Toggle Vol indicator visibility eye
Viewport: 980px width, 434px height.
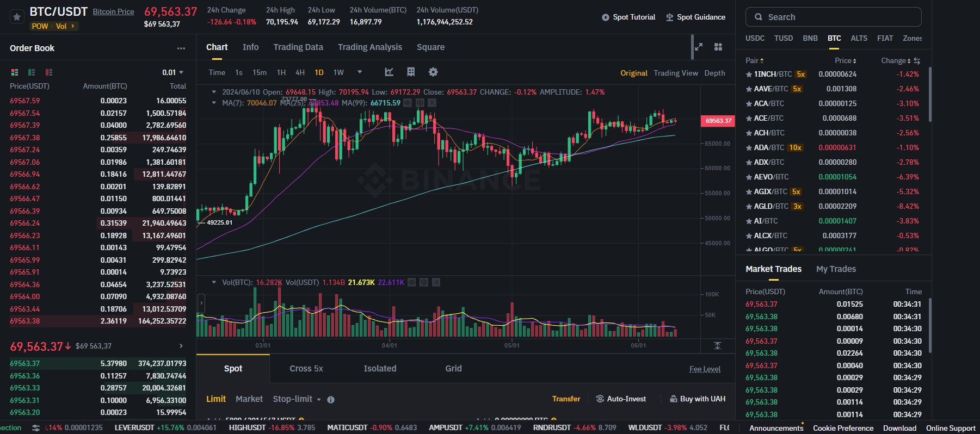[412, 282]
